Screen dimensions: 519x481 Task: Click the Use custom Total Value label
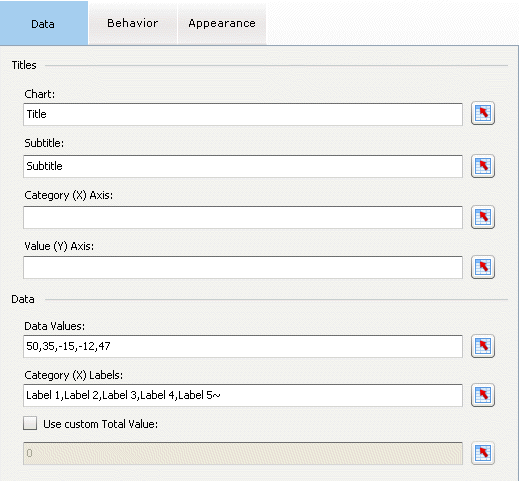[x=101, y=424]
